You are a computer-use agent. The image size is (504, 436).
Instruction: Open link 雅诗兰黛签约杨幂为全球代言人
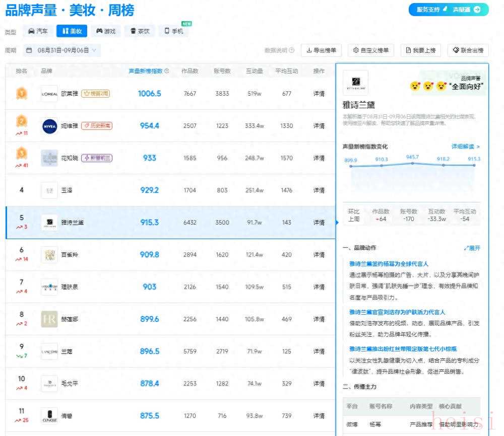(x=389, y=264)
